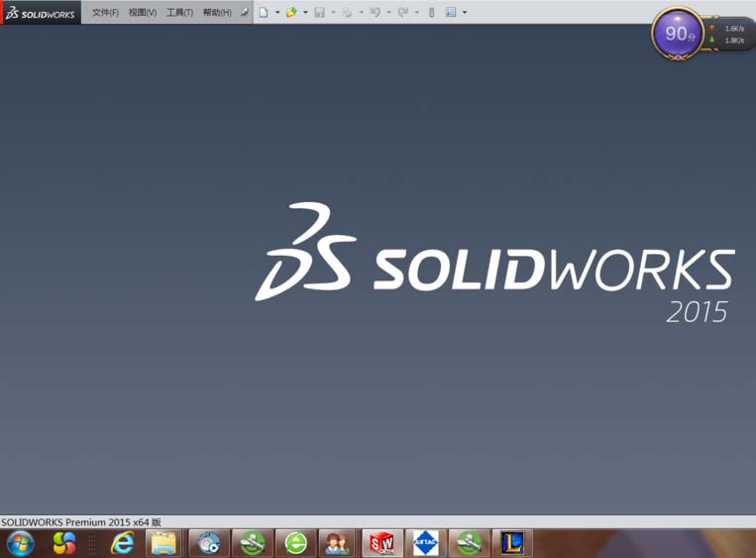Open the AirTAC application on the taskbar
The height and width of the screenshot is (558, 756).
[425, 543]
